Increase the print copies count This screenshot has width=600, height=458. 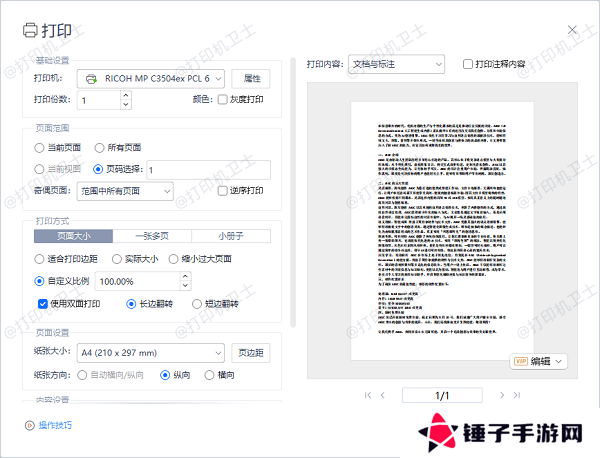point(126,95)
